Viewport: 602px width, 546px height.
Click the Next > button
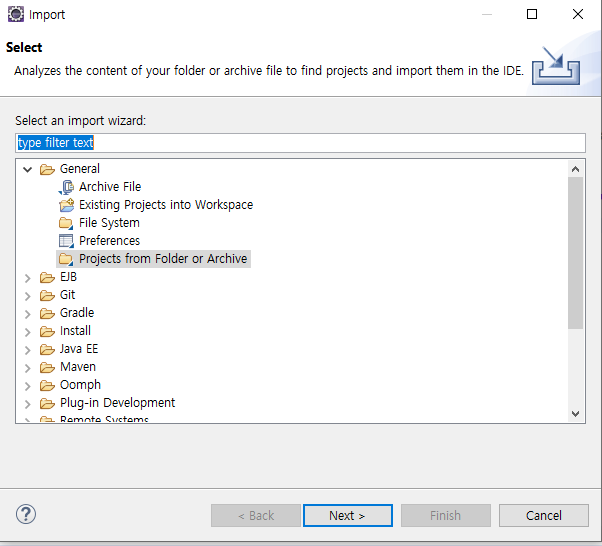(347, 515)
